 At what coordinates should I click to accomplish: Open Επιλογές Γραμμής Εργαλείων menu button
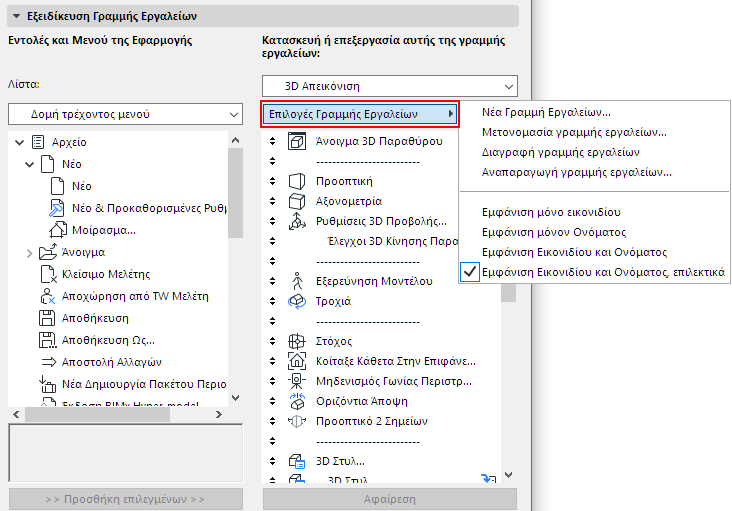click(x=359, y=114)
